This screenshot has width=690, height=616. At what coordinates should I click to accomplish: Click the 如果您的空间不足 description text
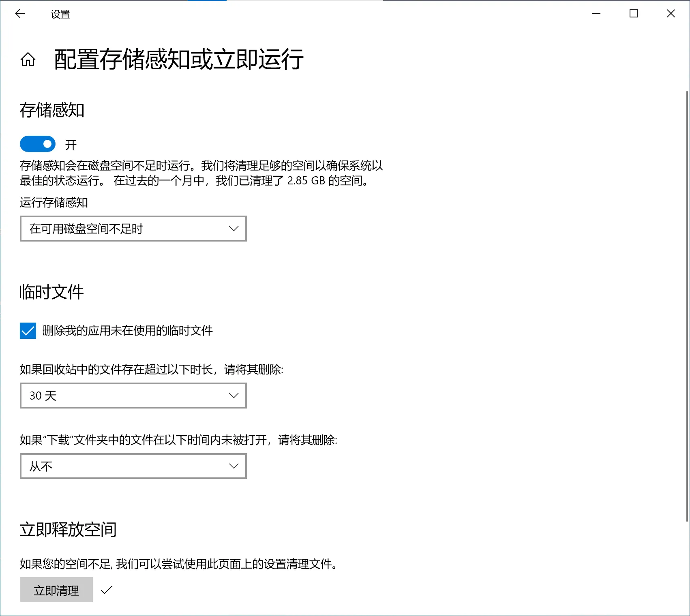coord(179,564)
